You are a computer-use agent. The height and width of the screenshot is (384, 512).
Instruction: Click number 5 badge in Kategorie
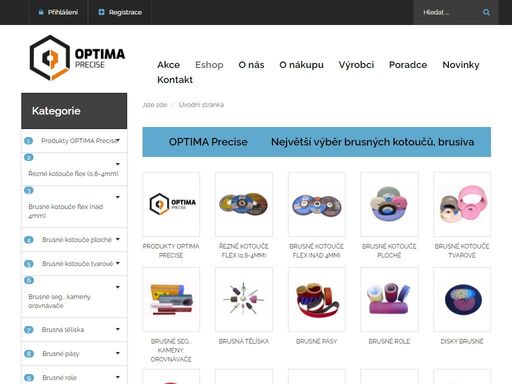[29, 264]
